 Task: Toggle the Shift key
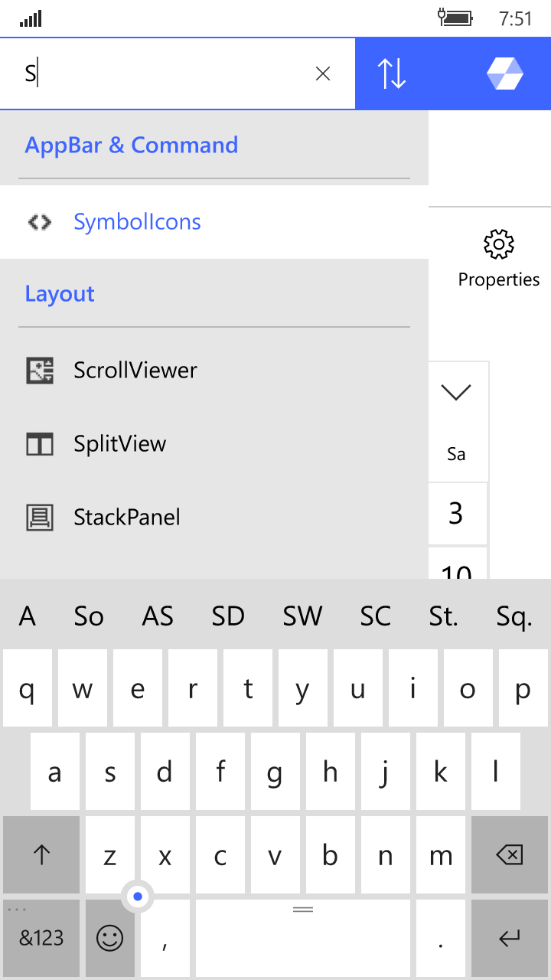(41, 854)
